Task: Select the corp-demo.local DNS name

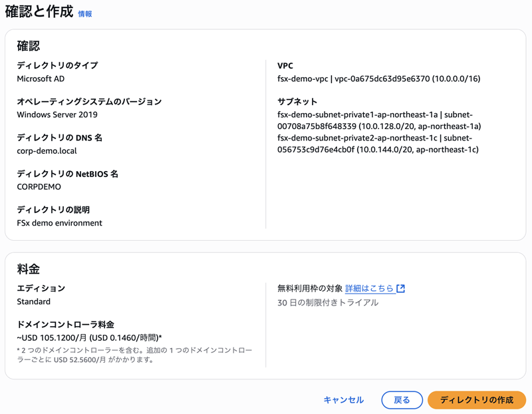Action: point(47,150)
